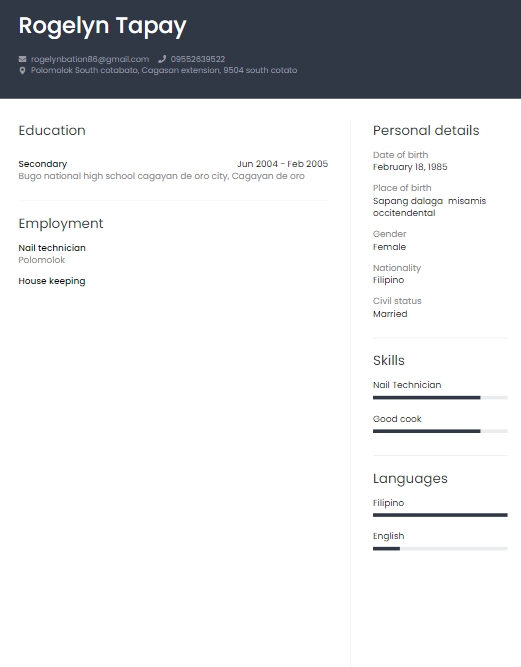Click the Education heading

[x=52, y=130]
